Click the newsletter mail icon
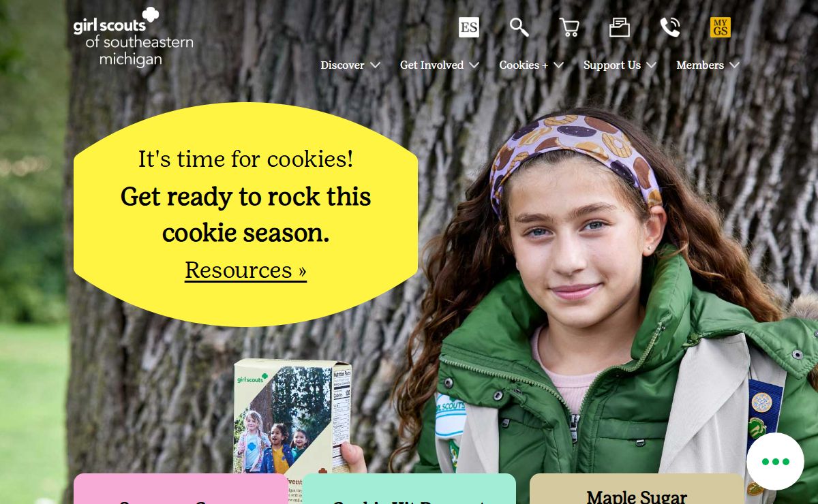 pos(620,27)
